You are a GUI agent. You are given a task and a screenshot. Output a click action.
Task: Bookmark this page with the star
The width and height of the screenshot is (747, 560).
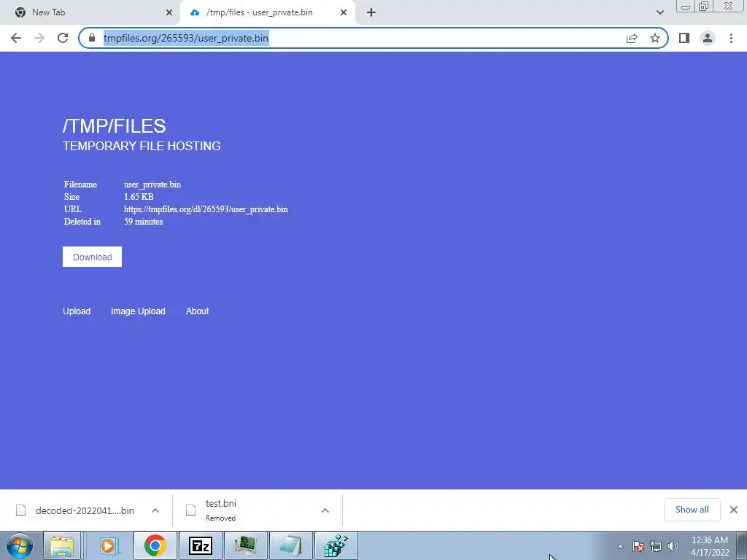(655, 38)
